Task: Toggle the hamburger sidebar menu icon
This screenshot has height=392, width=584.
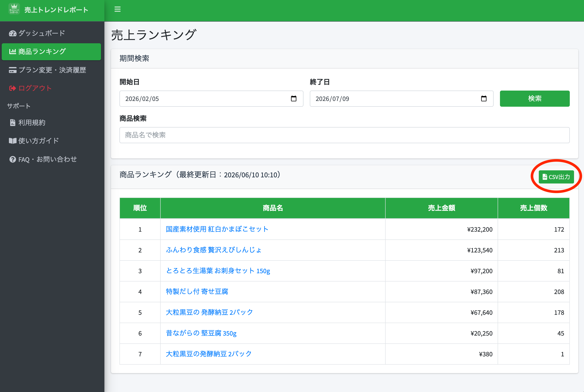Action: 118,9
